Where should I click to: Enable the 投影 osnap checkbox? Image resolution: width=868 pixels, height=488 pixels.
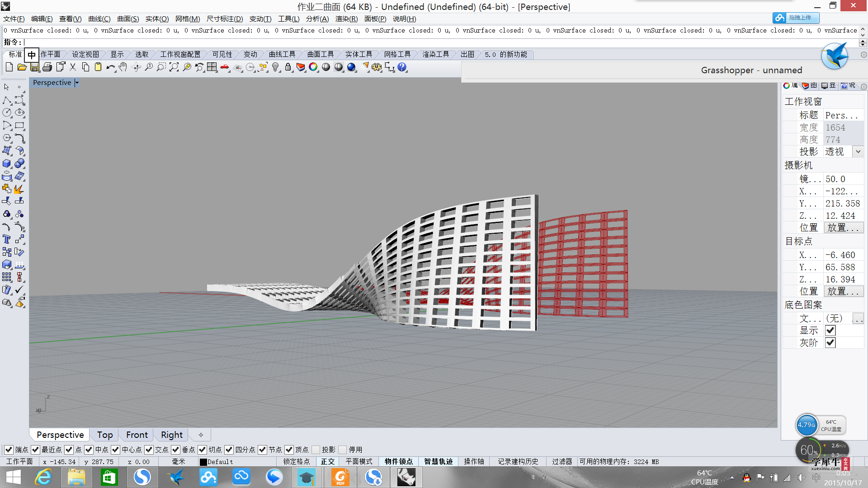[316, 450]
